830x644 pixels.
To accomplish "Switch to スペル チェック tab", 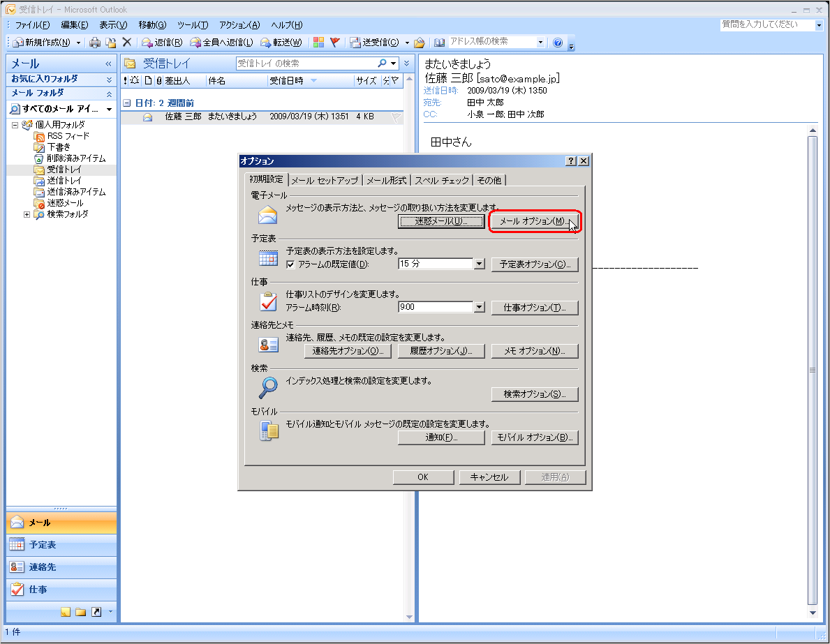I will click(x=442, y=181).
